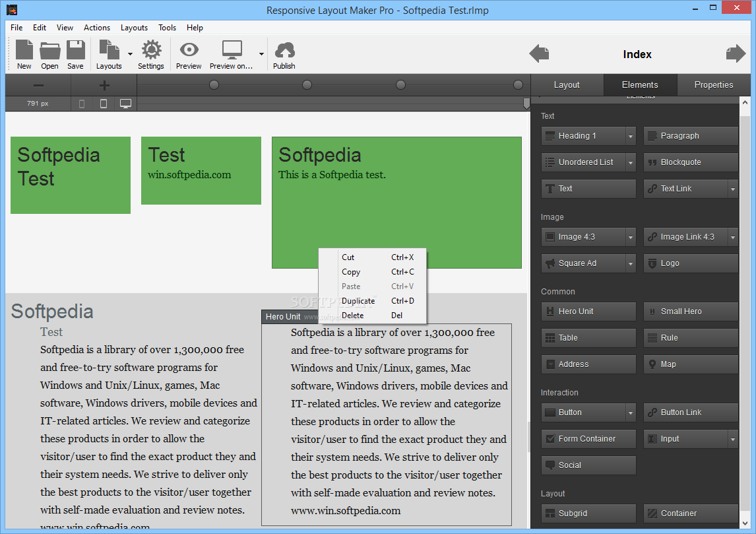
Task: Add a Text Link element
Action: click(x=685, y=189)
